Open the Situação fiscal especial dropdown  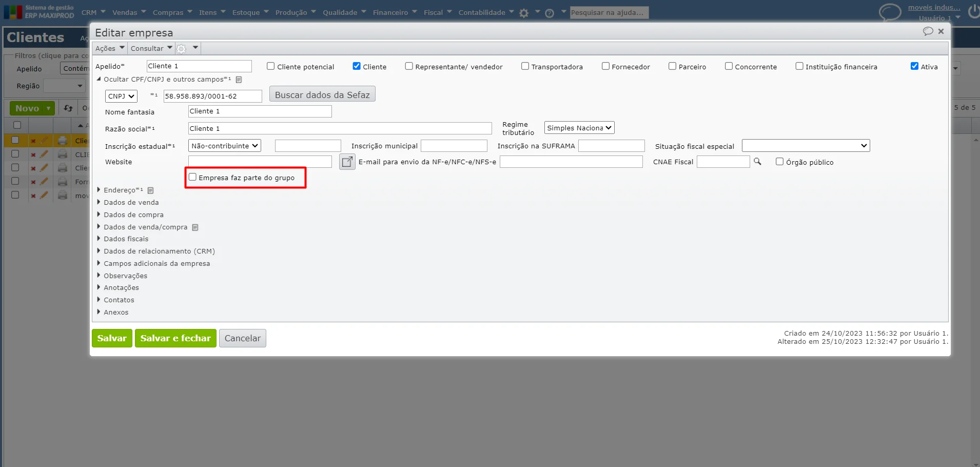pos(806,146)
